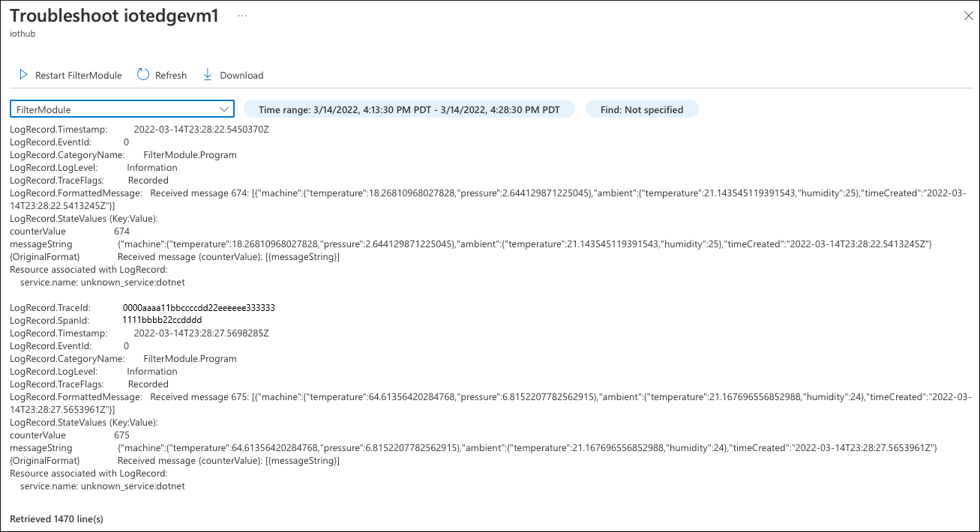This screenshot has width=980, height=532.
Task: Click the Download arrow icon
Action: tap(208, 74)
